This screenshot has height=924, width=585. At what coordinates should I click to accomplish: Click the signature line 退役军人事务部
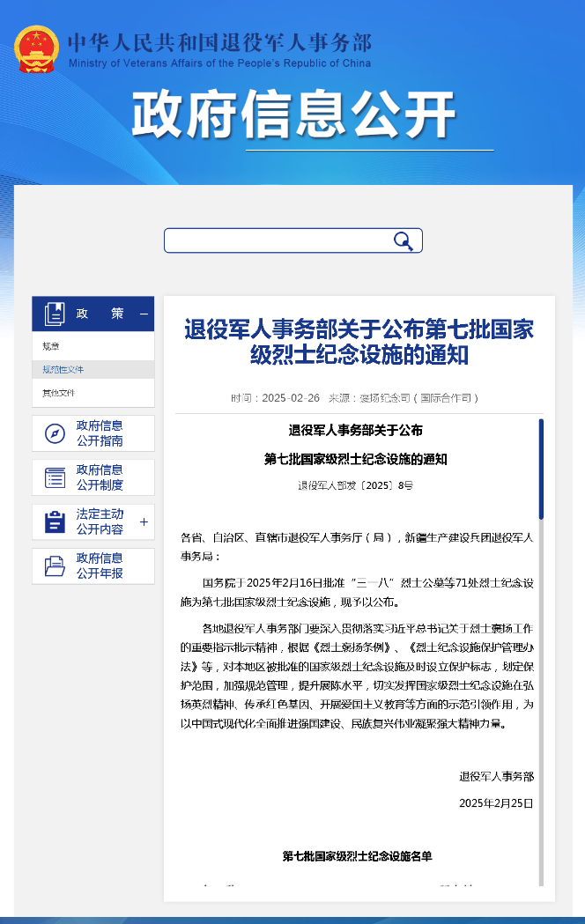(497, 777)
